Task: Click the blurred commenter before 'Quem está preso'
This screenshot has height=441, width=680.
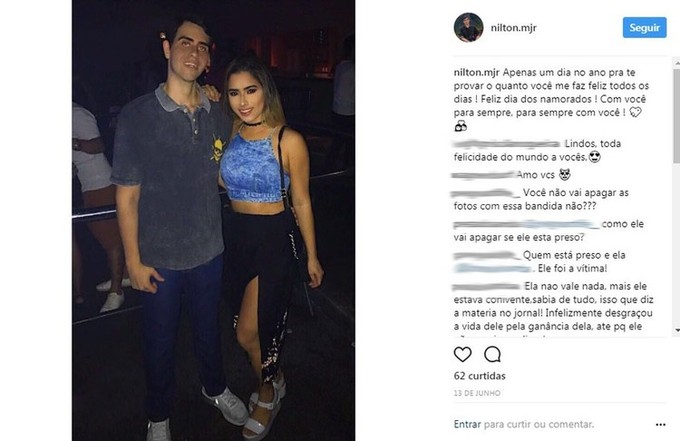Action: 486,255
